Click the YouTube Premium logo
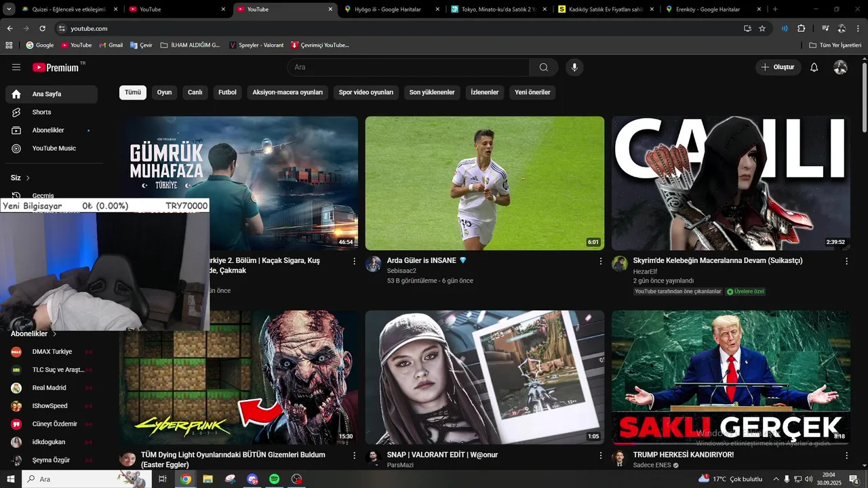The width and height of the screenshot is (868, 488). pyautogui.click(x=57, y=67)
